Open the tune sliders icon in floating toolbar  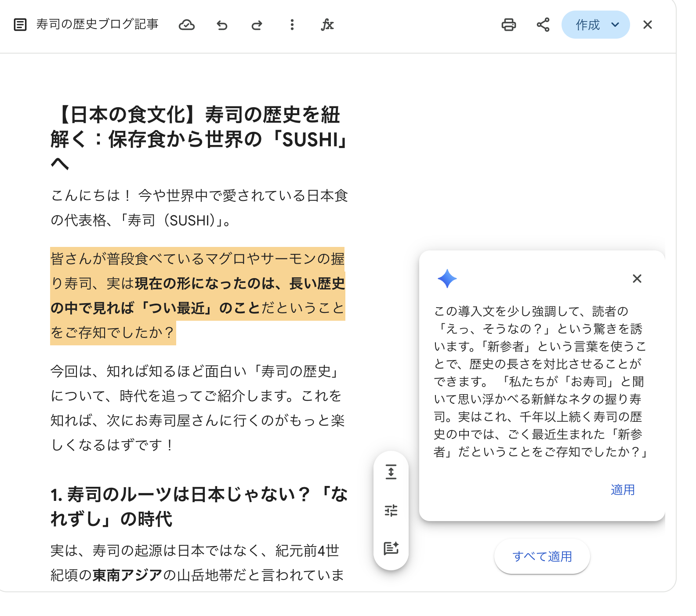(391, 510)
